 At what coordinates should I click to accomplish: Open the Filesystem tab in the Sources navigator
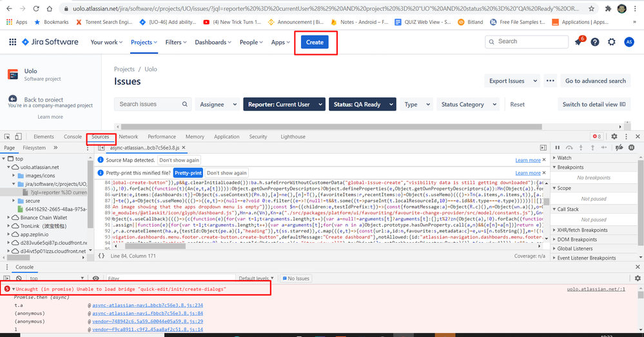pyautogui.click(x=34, y=148)
